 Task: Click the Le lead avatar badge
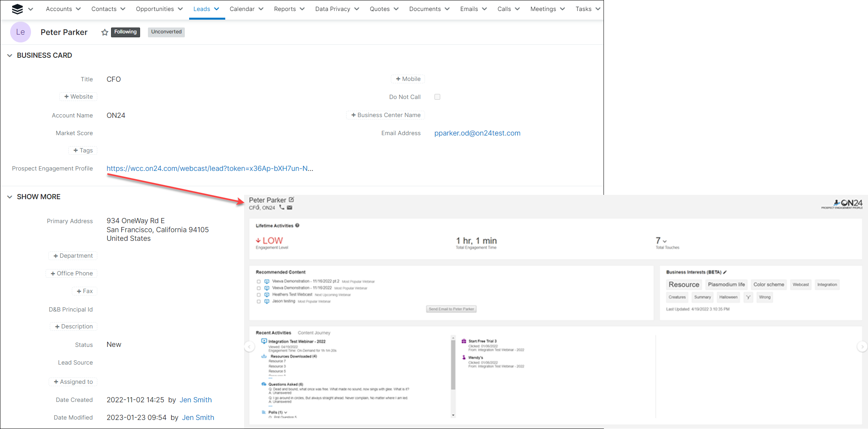[x=20, y=32]
